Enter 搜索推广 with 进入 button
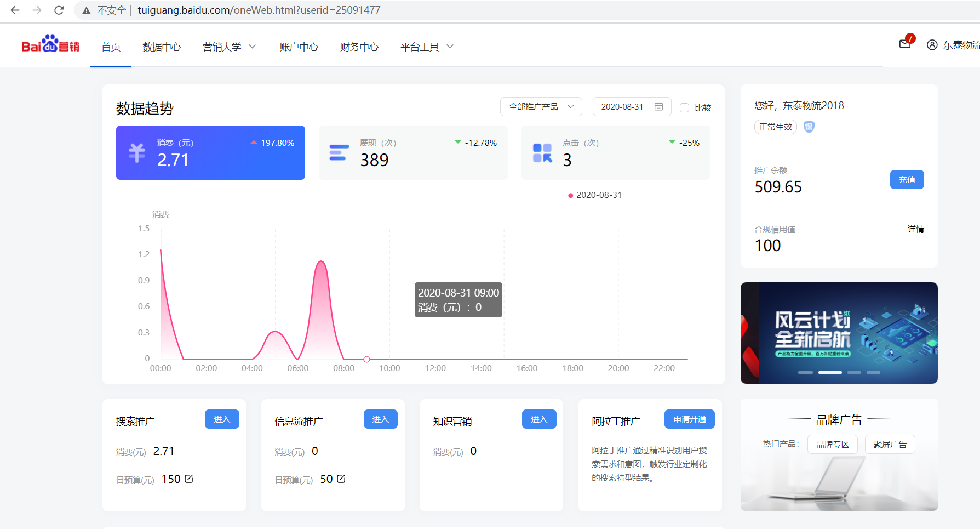 coord(222,419)
